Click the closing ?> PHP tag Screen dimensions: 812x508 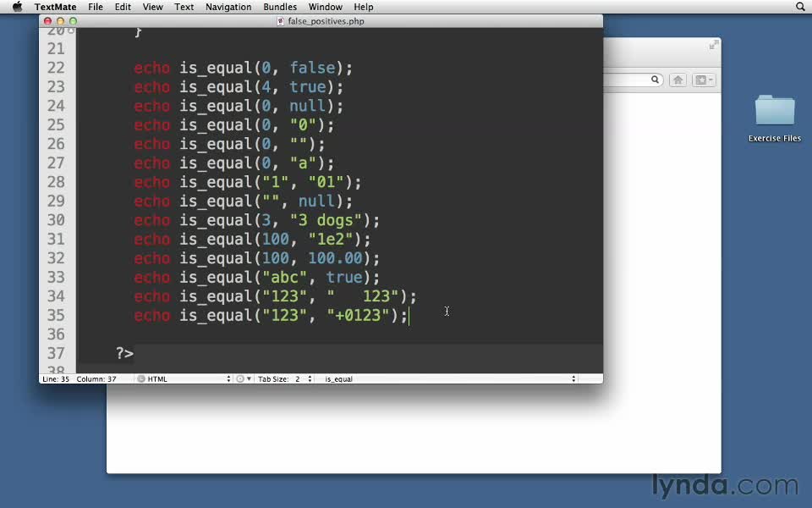click(124, 354)
